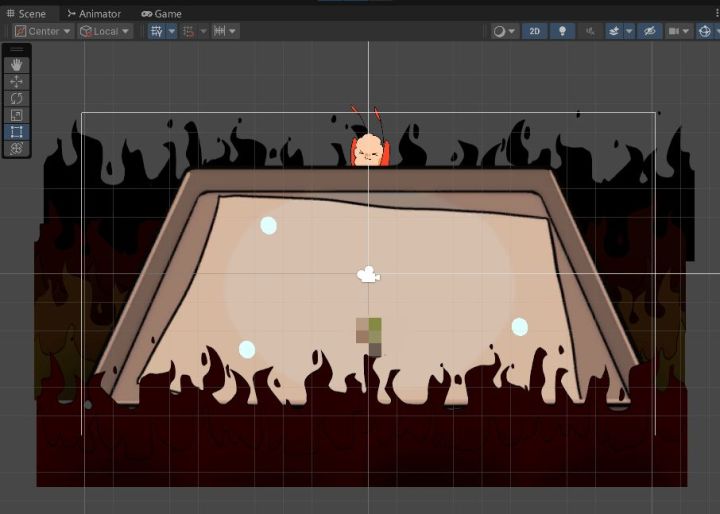Toggle scene audio mute icon
Image resolution: width=720 pixels, height=514 pixels.
click(590, 31)
